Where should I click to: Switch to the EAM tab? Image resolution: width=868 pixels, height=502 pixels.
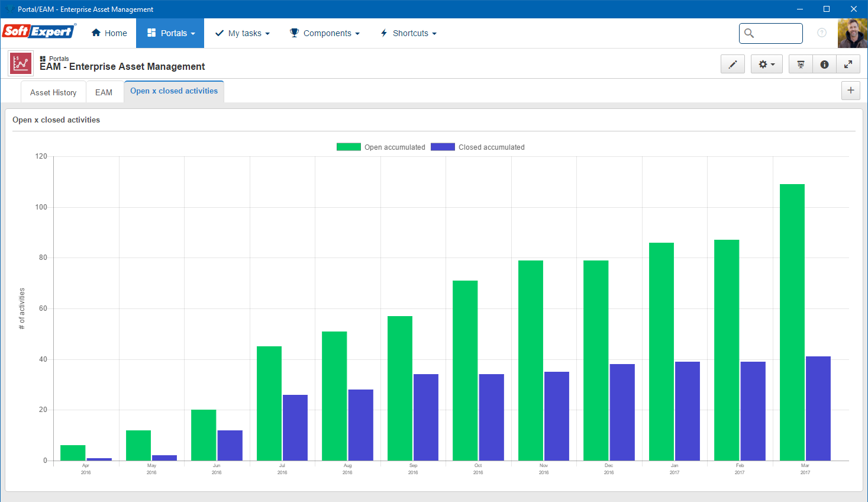tap(104, 92)
